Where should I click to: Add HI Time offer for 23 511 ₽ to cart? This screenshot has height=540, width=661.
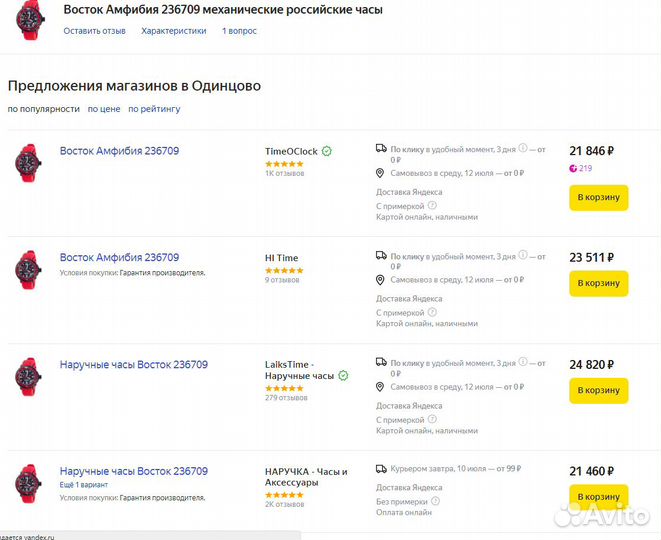(599, 283)
